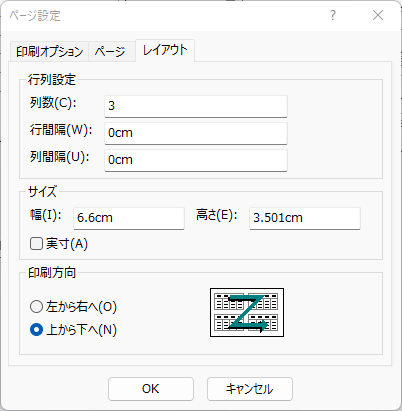Confirm settings with the OK button

coord(151,389)
